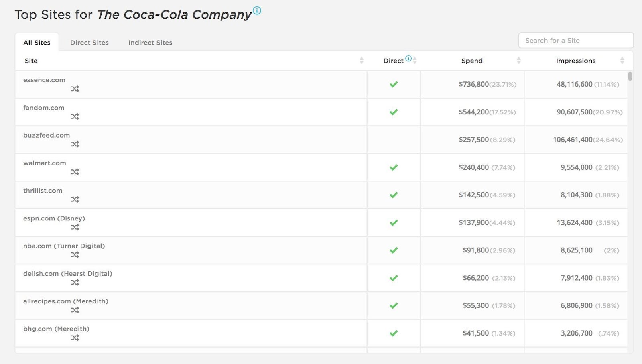
Task: Click the shuffle icon under buzzfeed.com
Action: click(x=75, y=144)
